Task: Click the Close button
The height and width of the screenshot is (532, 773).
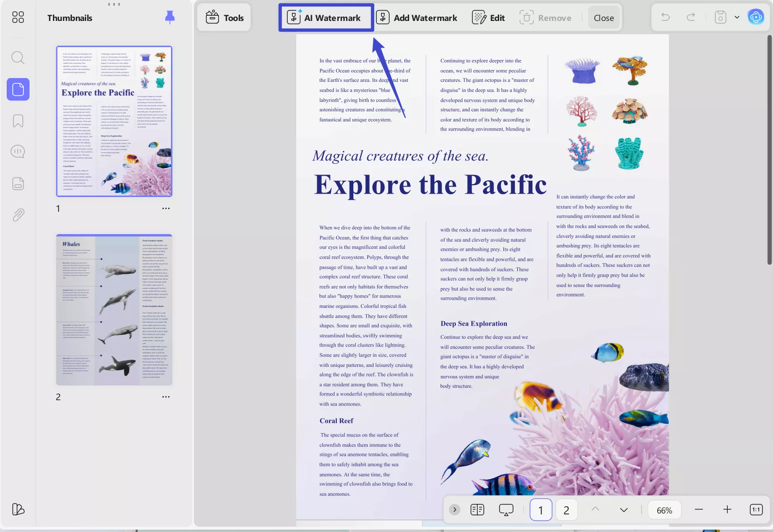Action: (x=603, y=18)
